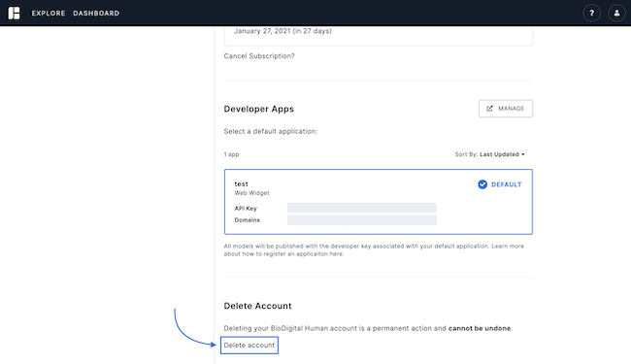Click the "All models will be published" note
Viewport: 631px width, 364px height.
[374, 249]
